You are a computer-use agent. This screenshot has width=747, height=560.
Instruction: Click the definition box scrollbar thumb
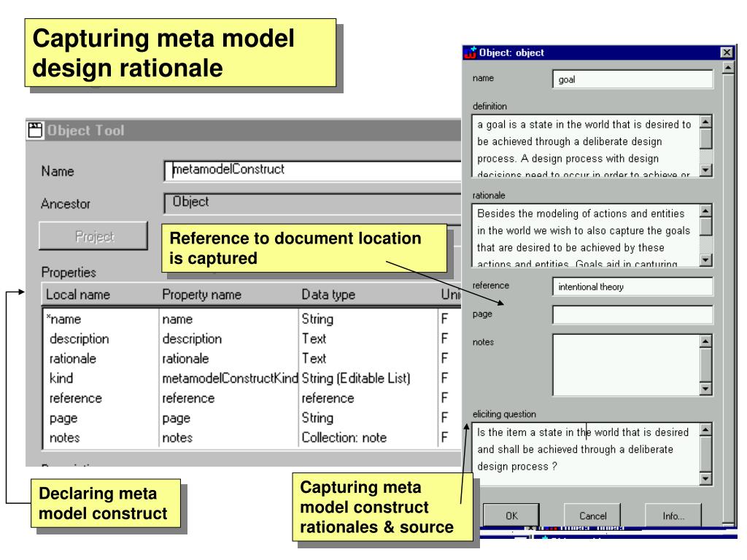click(x=706, y=139)
